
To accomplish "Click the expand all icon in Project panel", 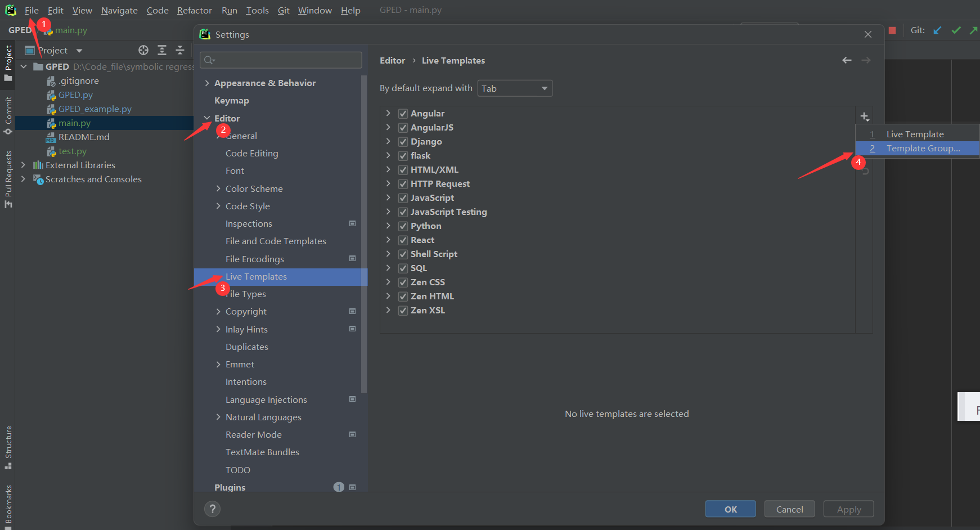I will pyautogui.click(x=162, y=50).
